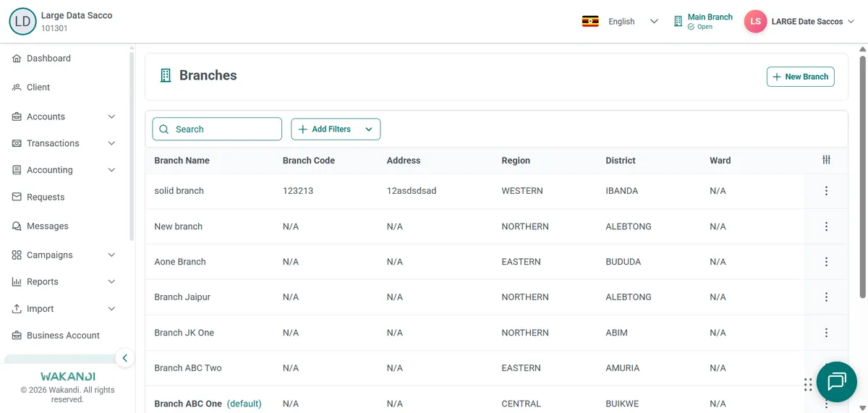Click the 12asdsdsad address cell
This screenshot has height=413, width=868.
click(x=412, y=191)
